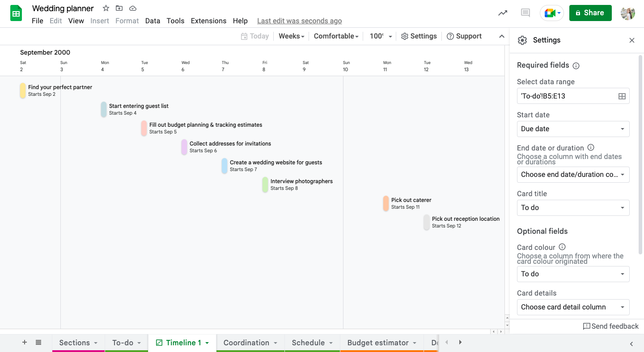This screenshot has width=644, height=352.
Task: Select the Pick out caterer card colour chip
Action: click(x=386, y=203)
